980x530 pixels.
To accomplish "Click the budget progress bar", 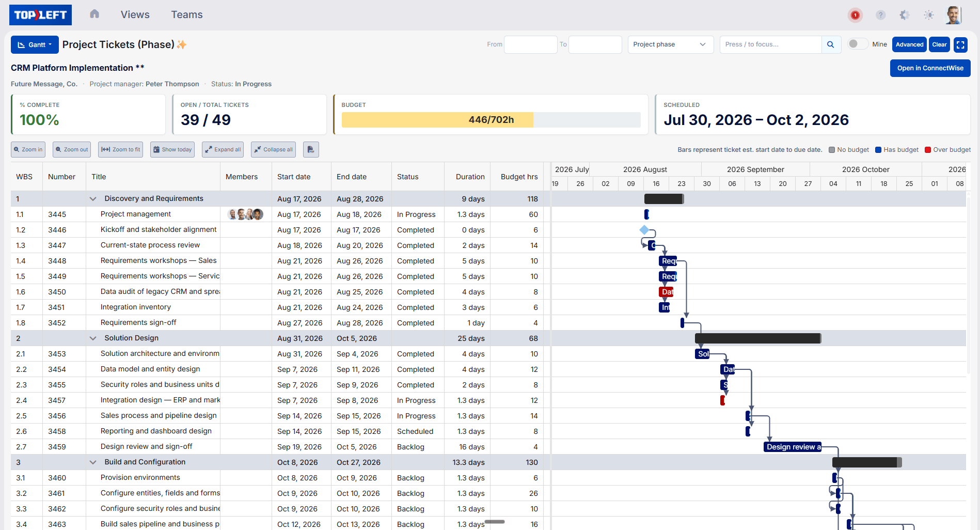I will 491,120.
